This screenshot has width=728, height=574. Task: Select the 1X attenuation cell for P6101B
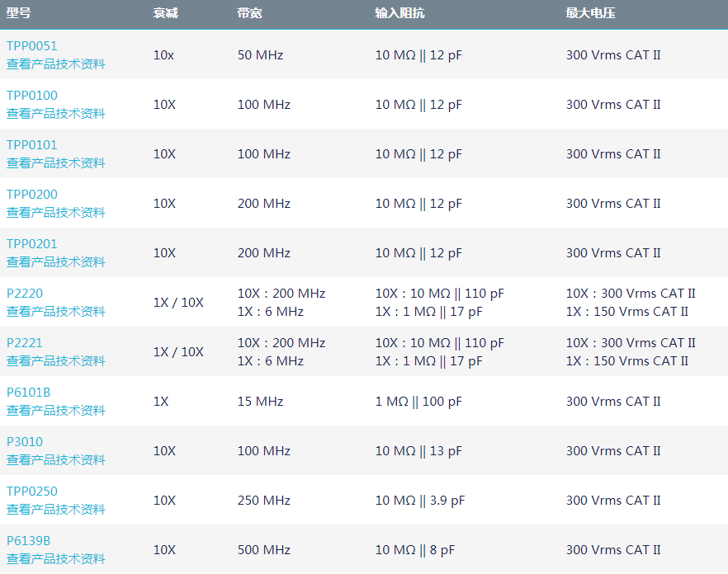coord(161,402)
